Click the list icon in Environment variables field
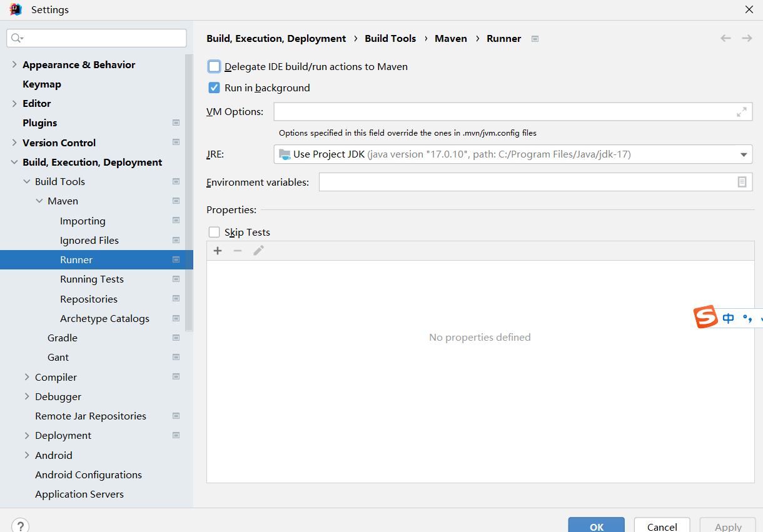The image size is (763, 532). click(742, 182)
